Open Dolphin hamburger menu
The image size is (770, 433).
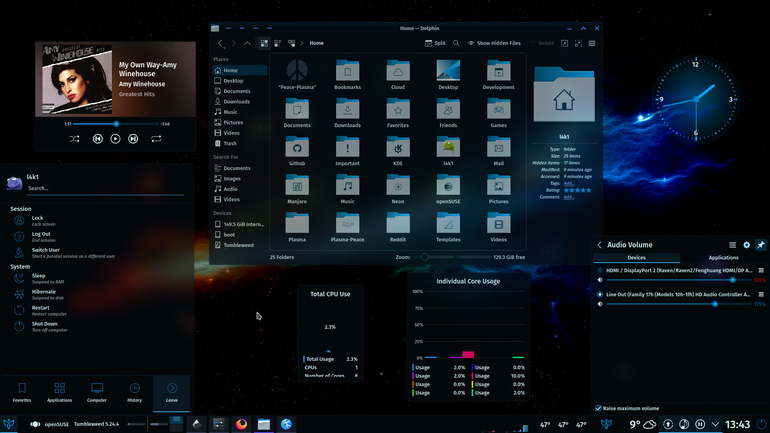pyautogui.click(x=592, y=43)
